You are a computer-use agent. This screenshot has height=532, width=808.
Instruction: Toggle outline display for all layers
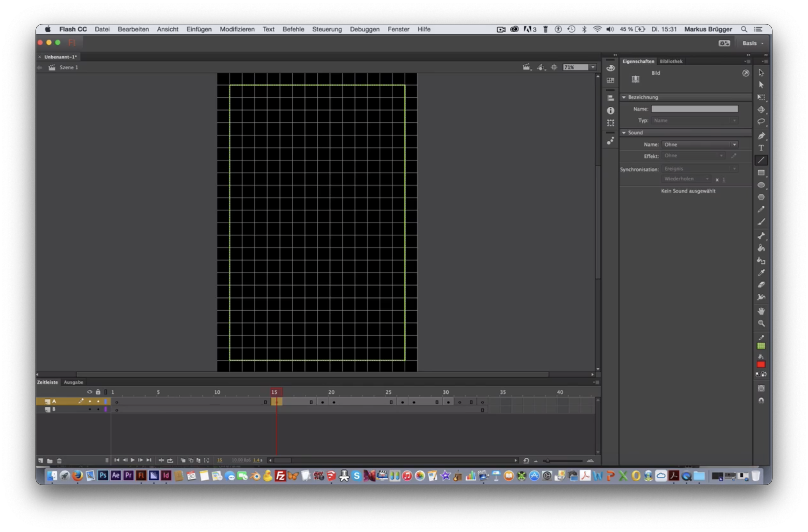(x=106, y=392)
